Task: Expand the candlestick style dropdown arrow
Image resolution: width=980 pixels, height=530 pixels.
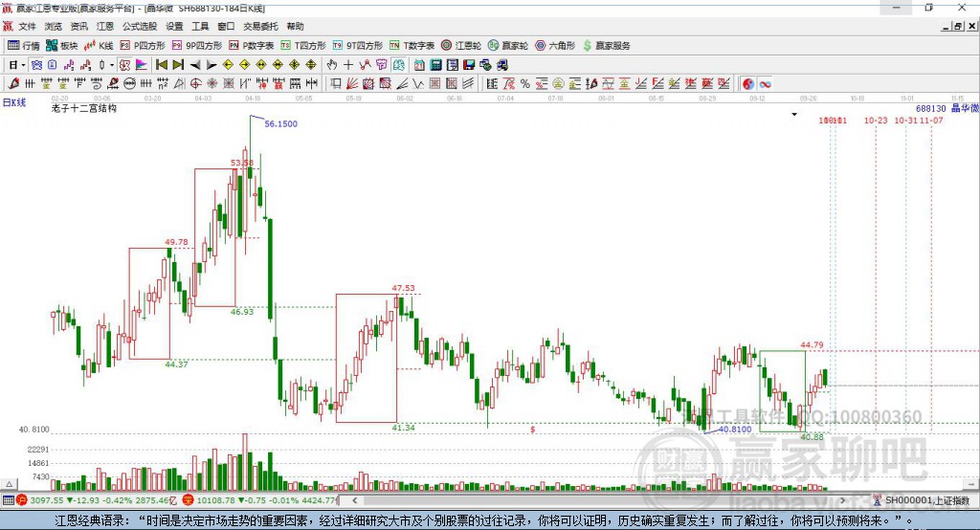Action: [x=112, y=65]
